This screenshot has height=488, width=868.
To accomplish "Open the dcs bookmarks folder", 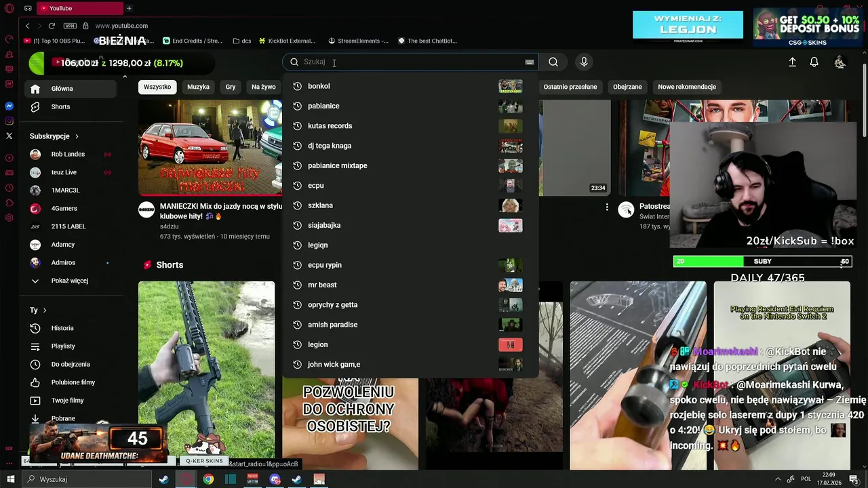I will point(241,41).
